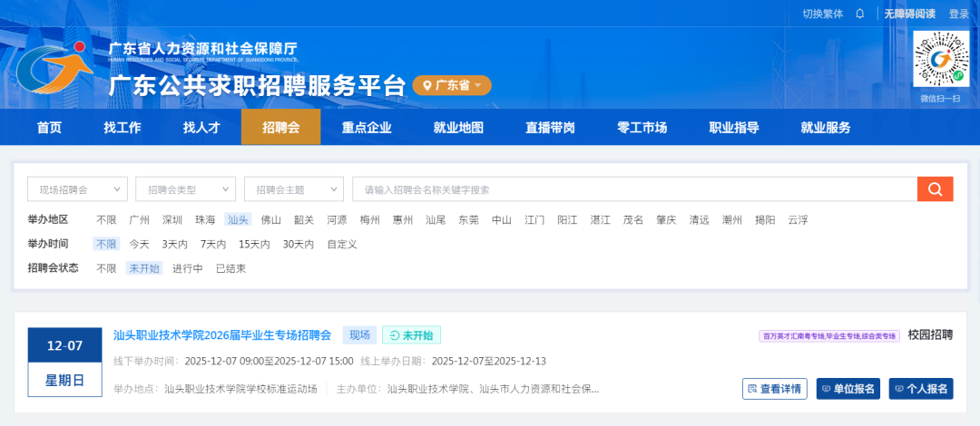Filter region by 珠海
The image size is (980, 426).
point(205,220)
